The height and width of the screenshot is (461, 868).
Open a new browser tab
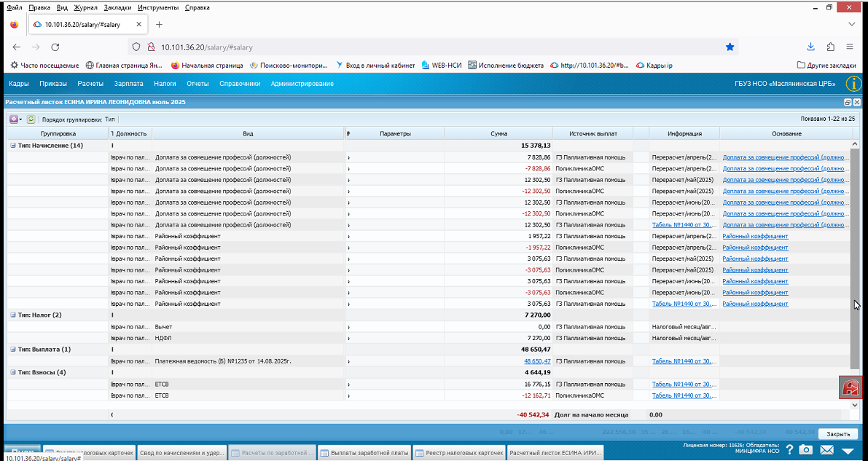(159, 25)
